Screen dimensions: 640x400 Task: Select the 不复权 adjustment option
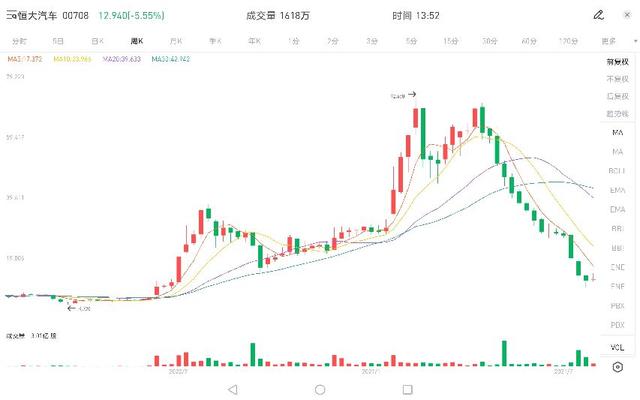coord(617,79)
